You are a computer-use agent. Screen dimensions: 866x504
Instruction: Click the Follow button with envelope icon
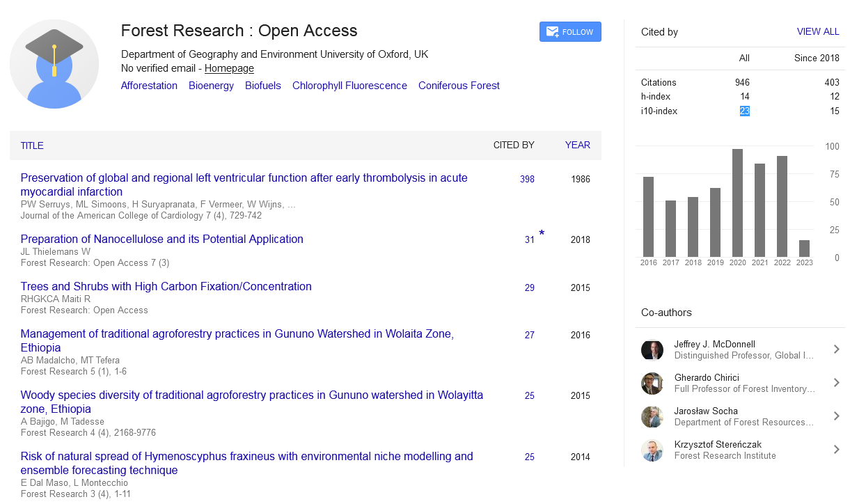point(569,32)
